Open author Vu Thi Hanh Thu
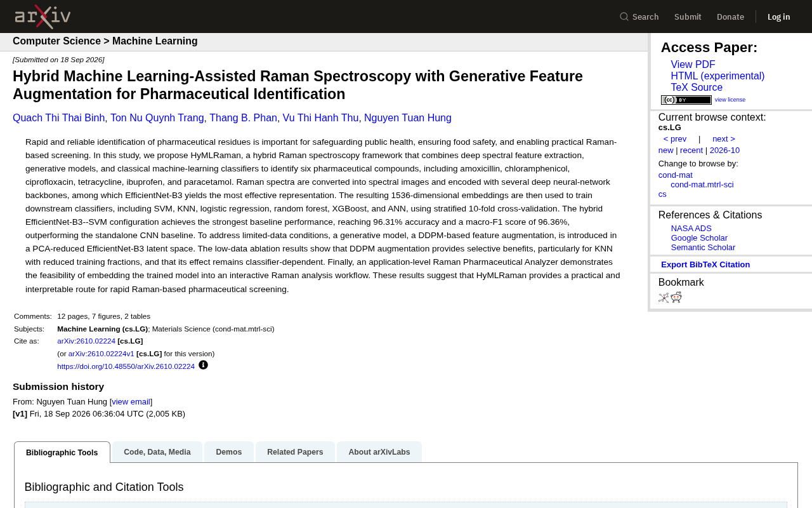812x508 pixels. [320, 118]
